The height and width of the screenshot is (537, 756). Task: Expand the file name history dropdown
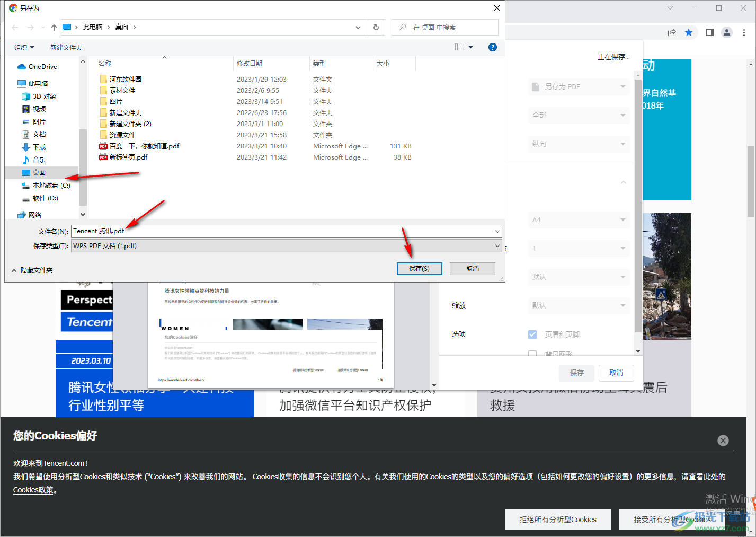497,231
